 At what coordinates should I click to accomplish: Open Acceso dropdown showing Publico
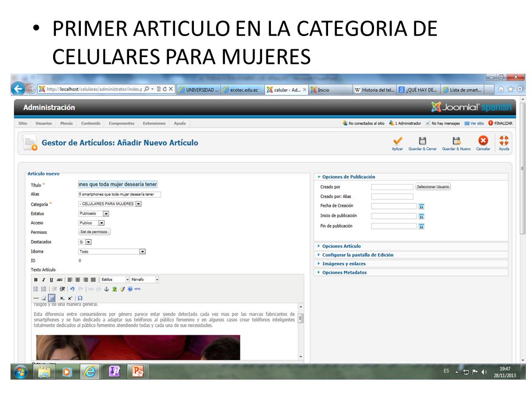(x=91, y=223)
